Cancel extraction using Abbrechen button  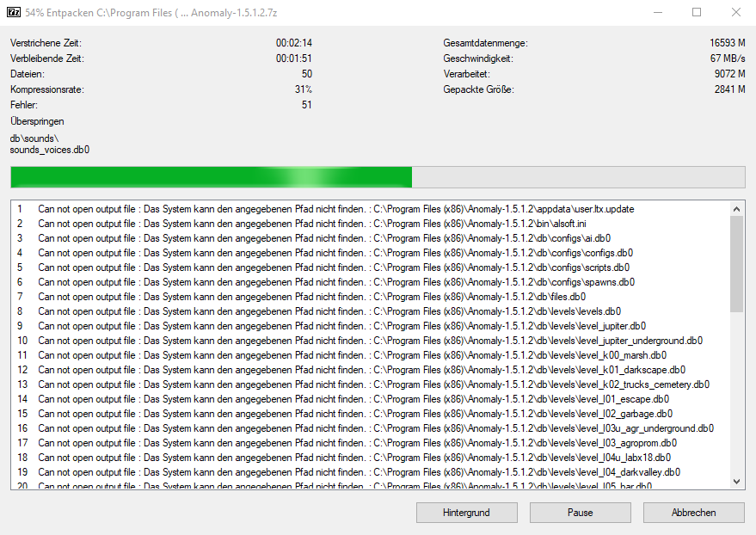tap(694, 513)
